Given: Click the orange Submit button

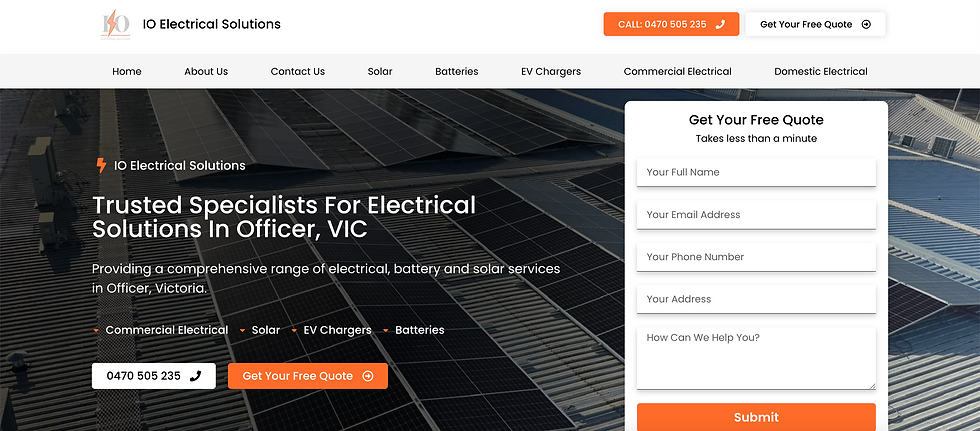Looking at the screenshot, I should 756,417.
